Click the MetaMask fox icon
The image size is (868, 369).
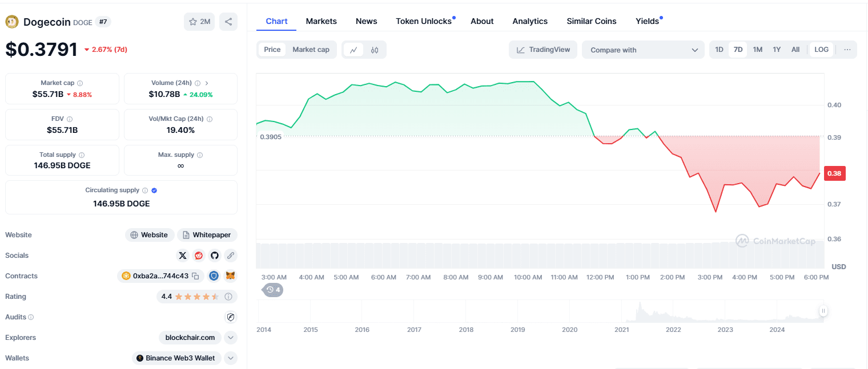click(231, 276)
